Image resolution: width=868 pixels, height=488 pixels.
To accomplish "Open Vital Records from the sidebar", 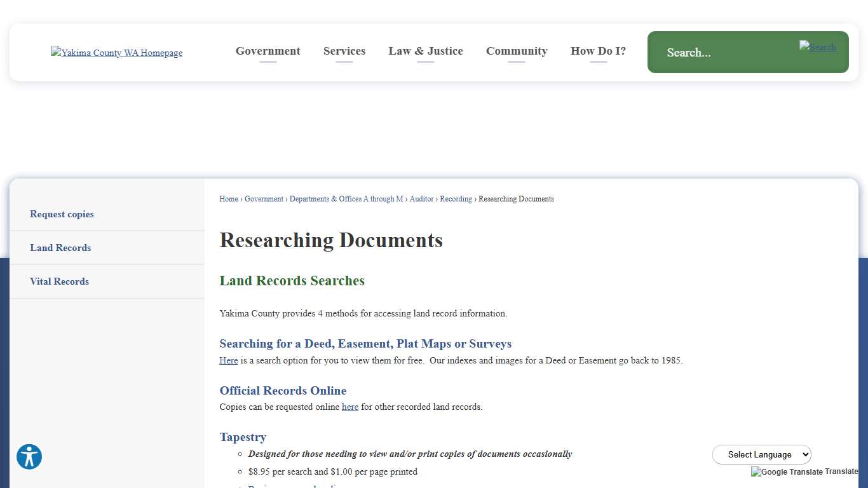I will point(59,281).
